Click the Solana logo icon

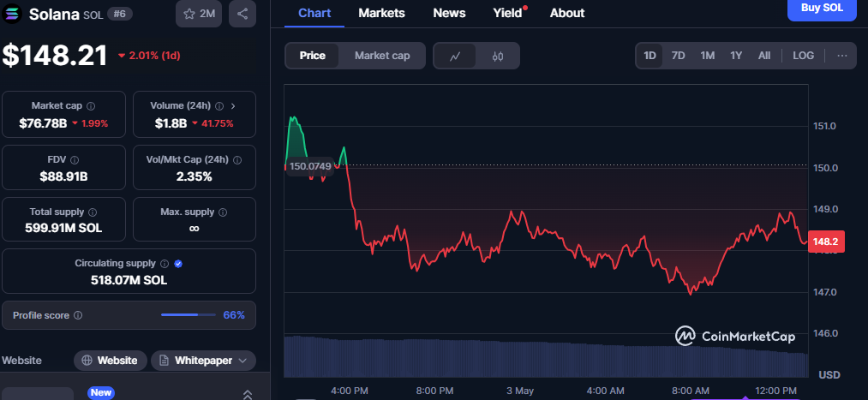click(11, 14)
